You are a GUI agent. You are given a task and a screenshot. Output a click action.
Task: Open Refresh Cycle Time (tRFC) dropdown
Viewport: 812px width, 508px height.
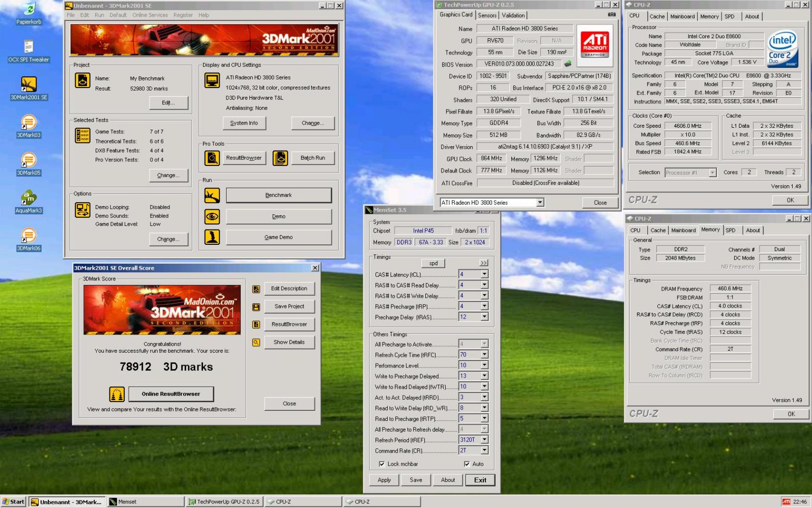(x=484, y=355)
